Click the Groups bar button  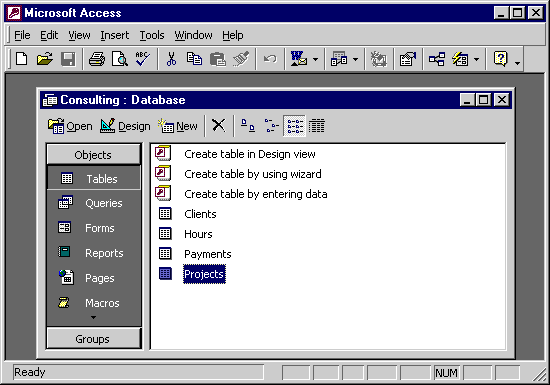[93, 339]
